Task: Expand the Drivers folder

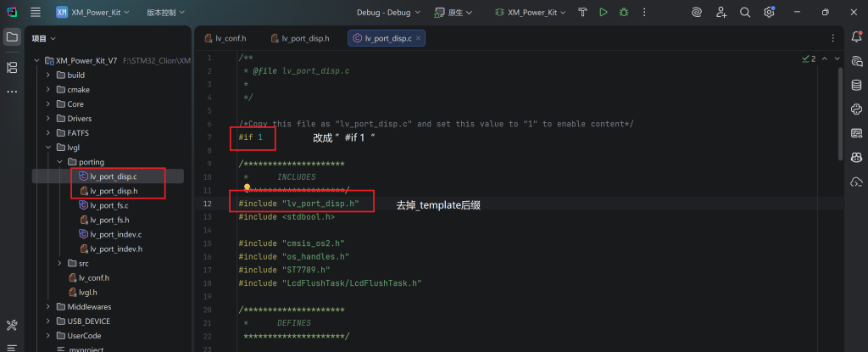Action: tap(49, 119)
